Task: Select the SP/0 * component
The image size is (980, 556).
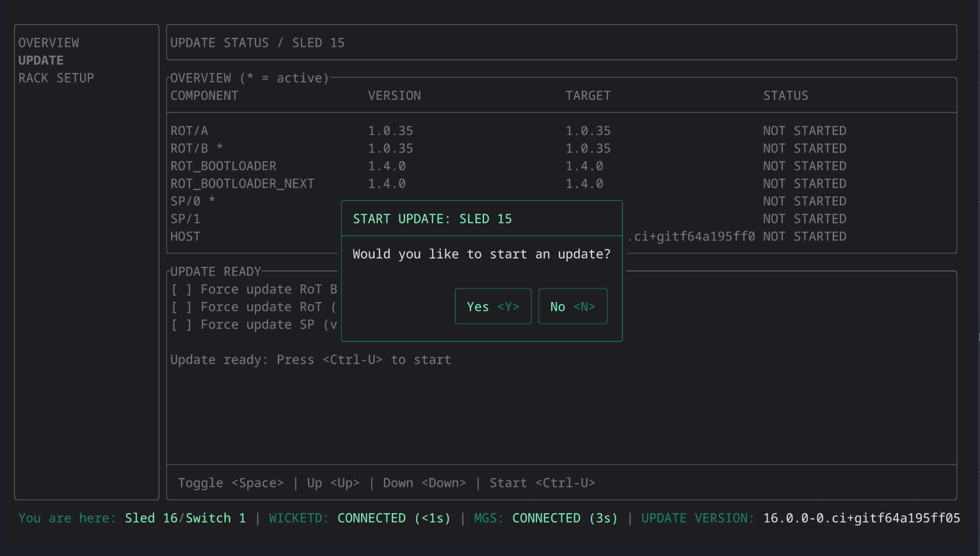Action: tap(193, 201)
